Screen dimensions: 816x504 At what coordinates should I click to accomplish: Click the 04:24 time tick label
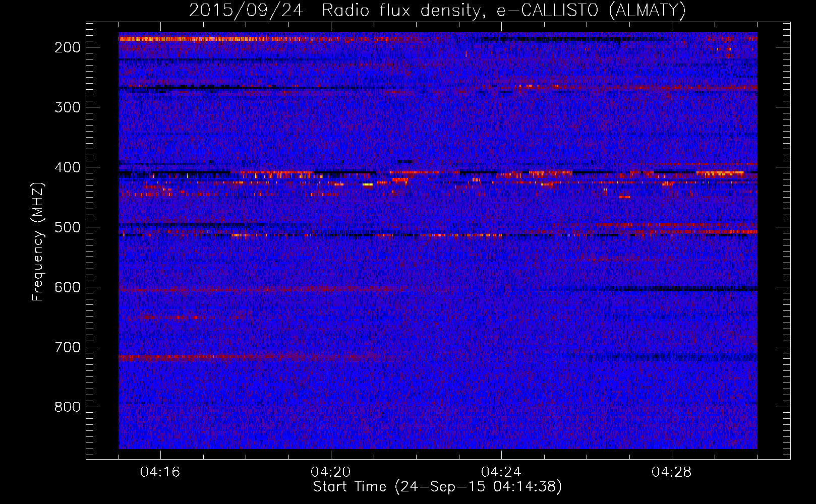(x=501, y=472)
